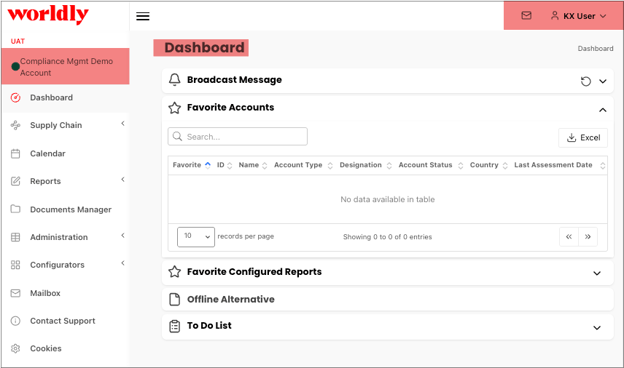Click the Favorite Accounts search field
Viewport: 624px width, 368px height.
pos(238,136)
